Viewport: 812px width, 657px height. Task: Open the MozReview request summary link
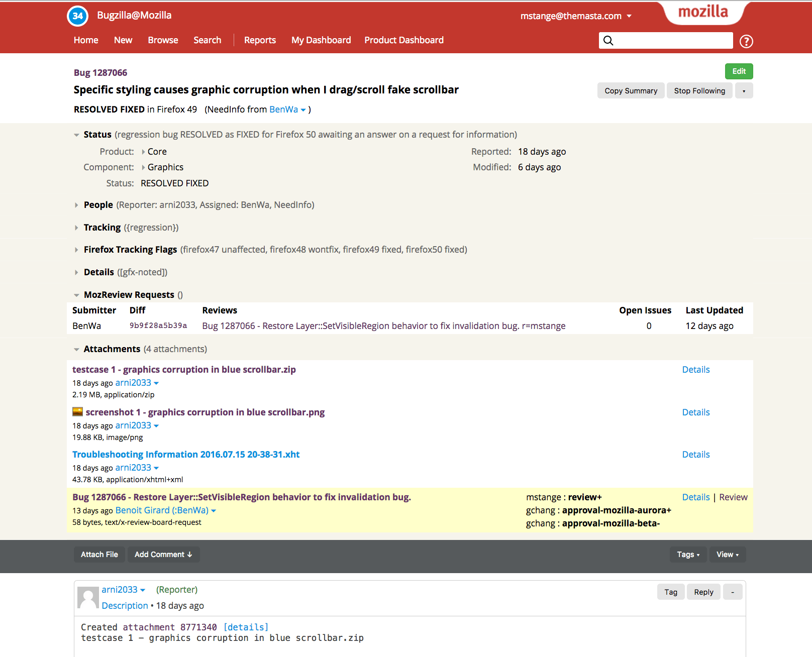point(384,326)
